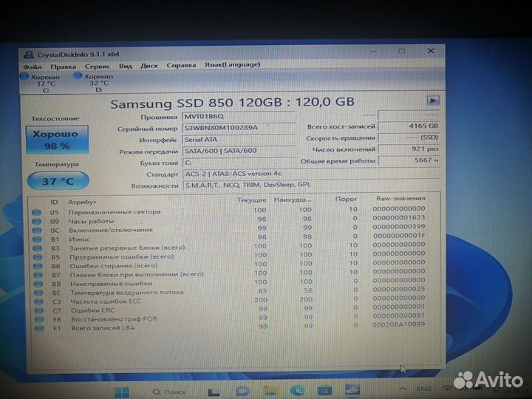Click status circle for attribute 09 Часы работы

coord(37,222)
